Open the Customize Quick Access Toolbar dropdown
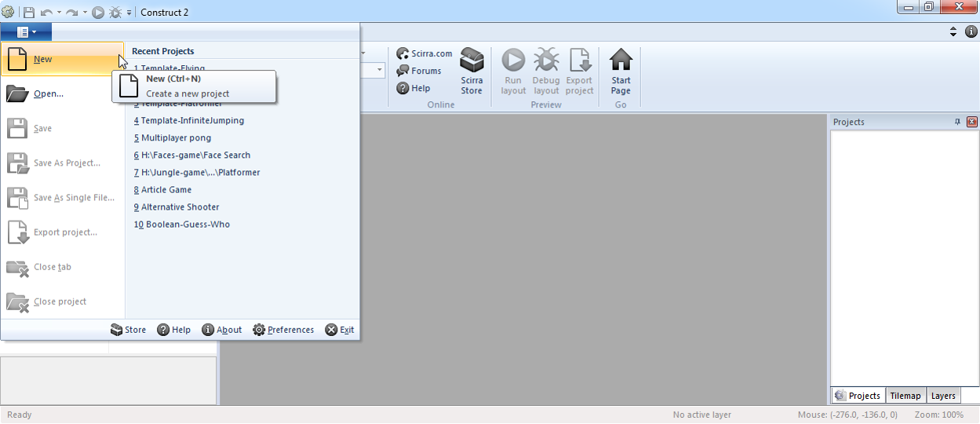The width and height of the screenshot is (980, 424). [129, 13]
